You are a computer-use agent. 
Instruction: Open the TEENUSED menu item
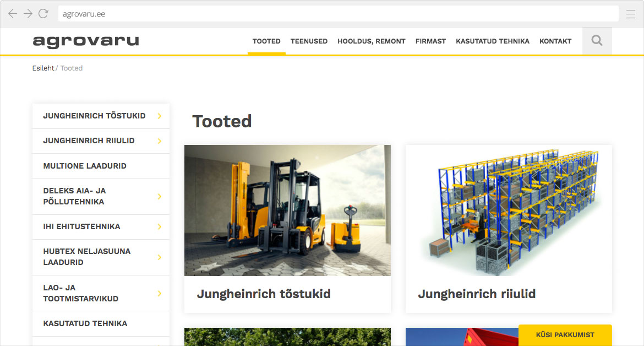point(309,41)
